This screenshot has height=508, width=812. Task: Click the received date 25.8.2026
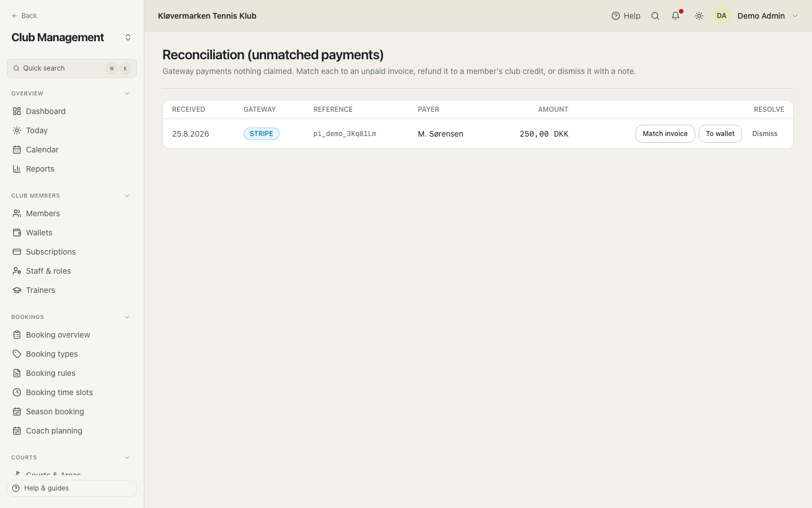pyautogui.click(x=191, y=134)
